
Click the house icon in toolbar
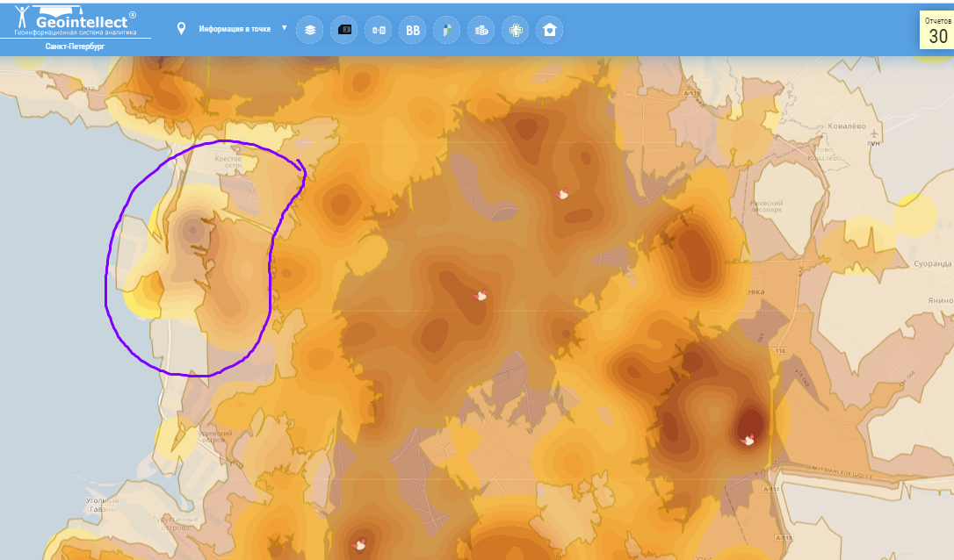tap(550, 30)
